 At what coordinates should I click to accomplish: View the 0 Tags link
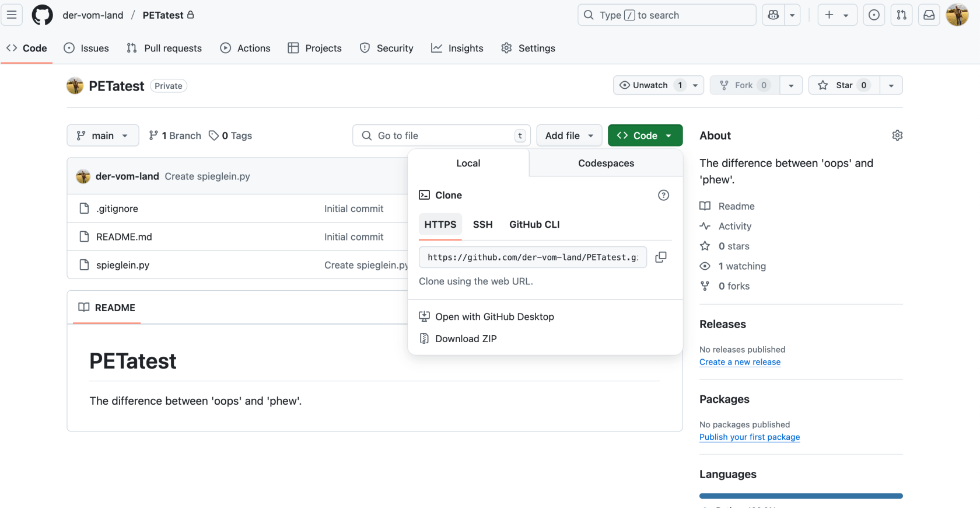pos(230,135)
